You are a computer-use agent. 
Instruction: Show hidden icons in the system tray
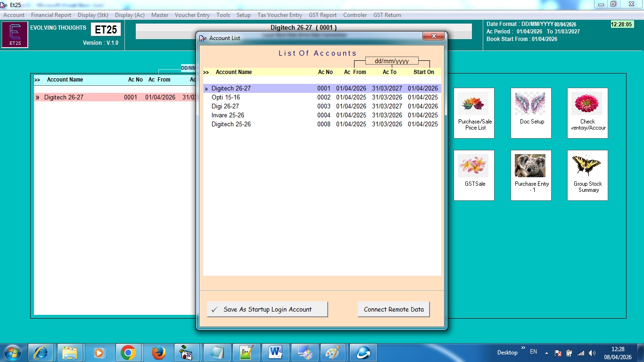[x=546, y=353]
